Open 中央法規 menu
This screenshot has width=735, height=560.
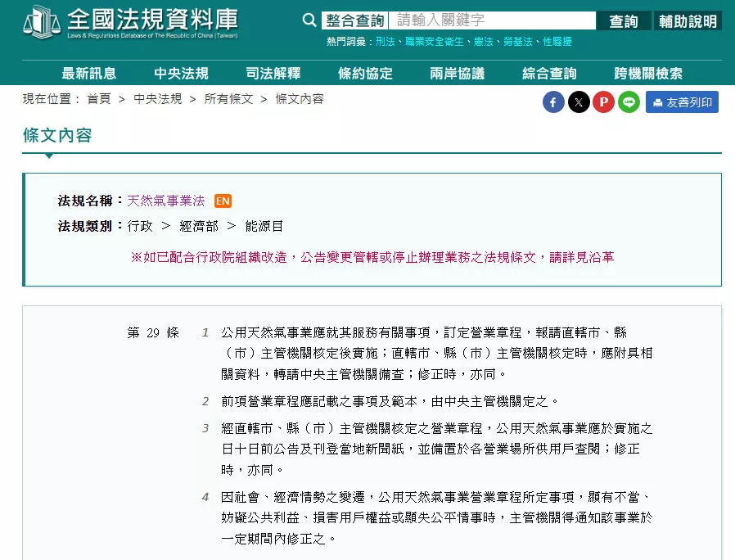click(182, 73)
